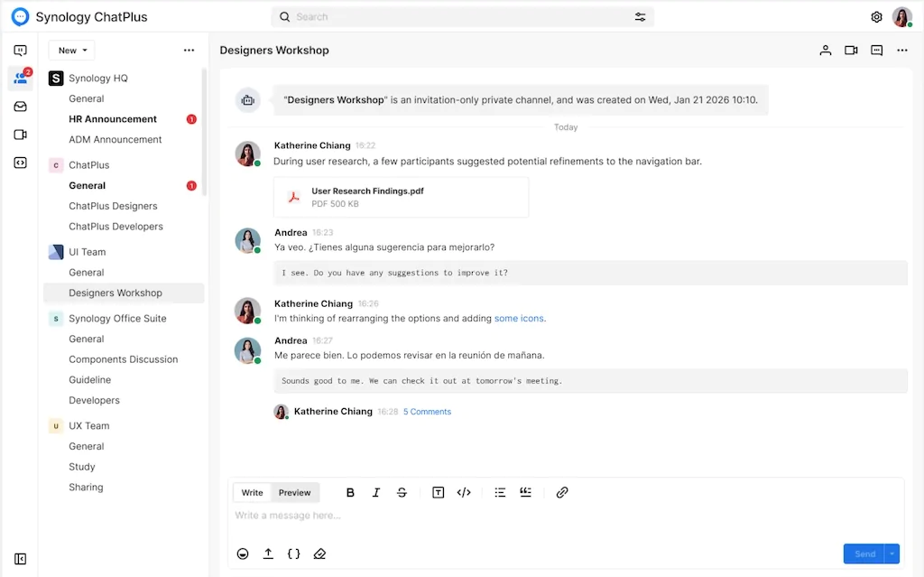The height and width of the screenshot is (577, 924).
Task: Apply italic formatting
Action: click(x=376, y=493)
